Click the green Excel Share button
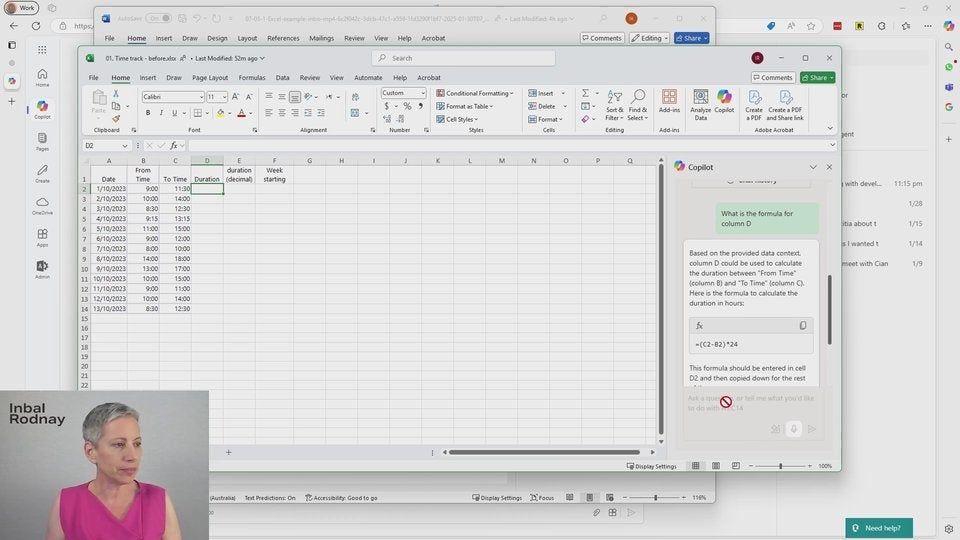Image resolution: width=960 pixels, height=540 pixels. [x=817, y=78]
